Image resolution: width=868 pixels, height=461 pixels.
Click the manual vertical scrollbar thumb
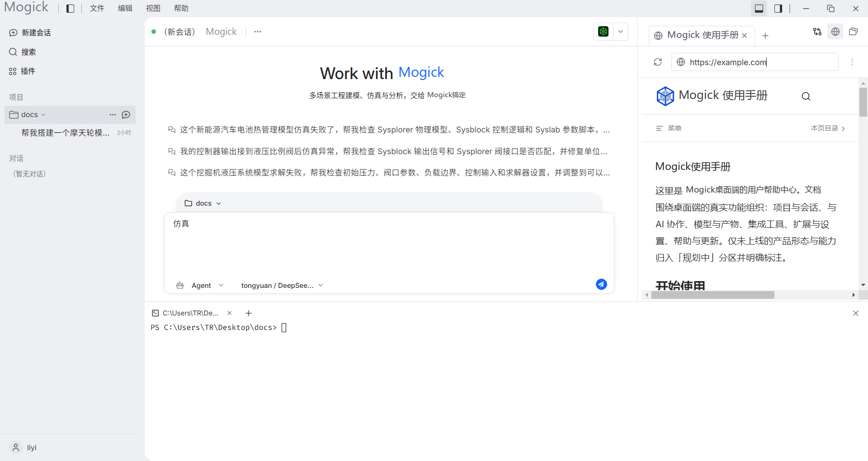click(863, 102)
